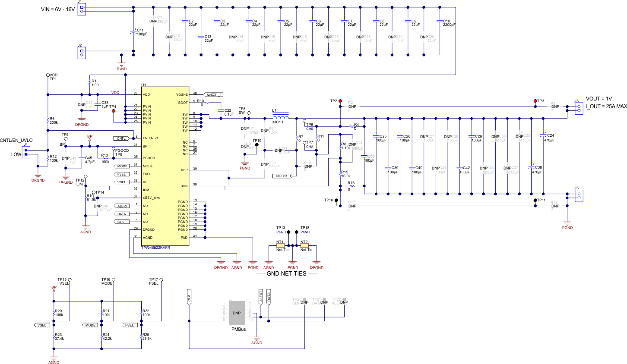Click the CHA label box under TP7
Image resolution: width=627 pixels, height=364 pixels.
[310, 147]
